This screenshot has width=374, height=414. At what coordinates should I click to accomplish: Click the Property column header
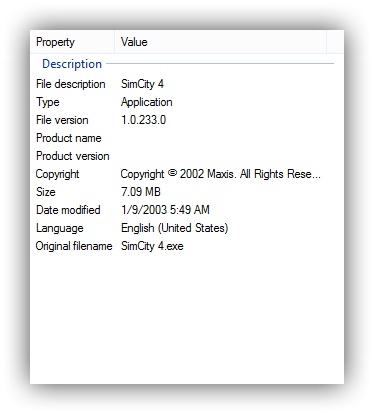[72, 42]
